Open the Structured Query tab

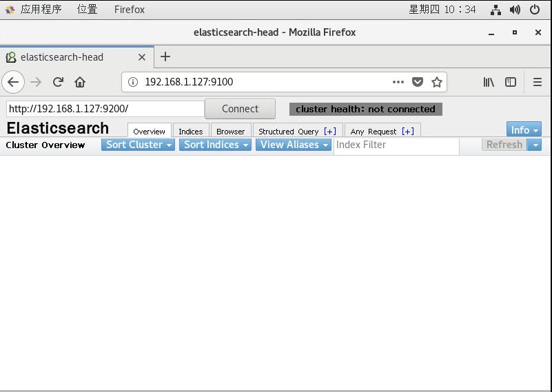coord(288,132)
